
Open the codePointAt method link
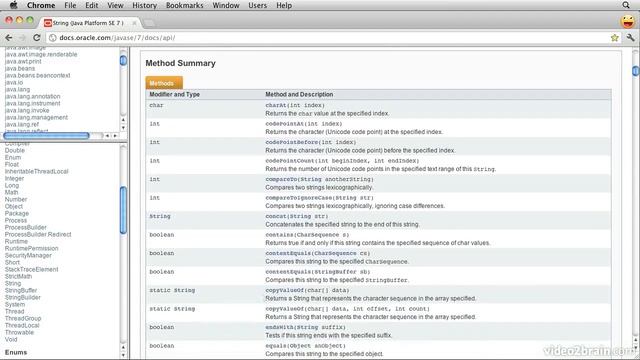(304, 124)
